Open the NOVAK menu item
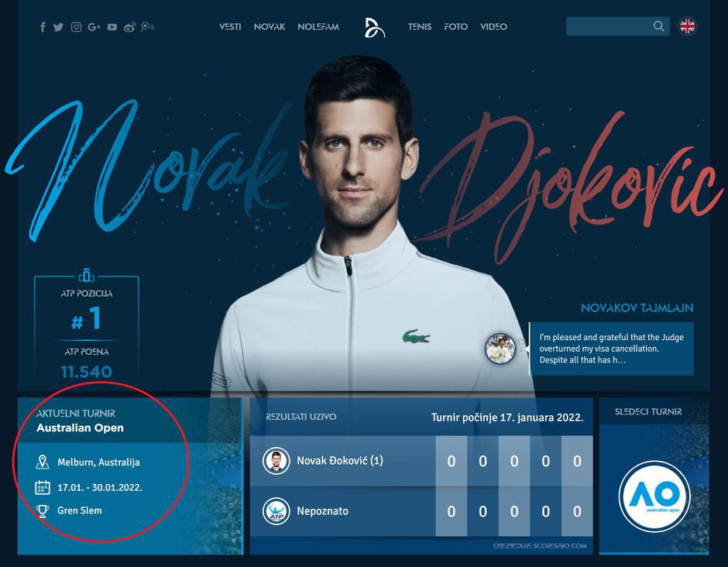728x567 pixels. (270, 26)
